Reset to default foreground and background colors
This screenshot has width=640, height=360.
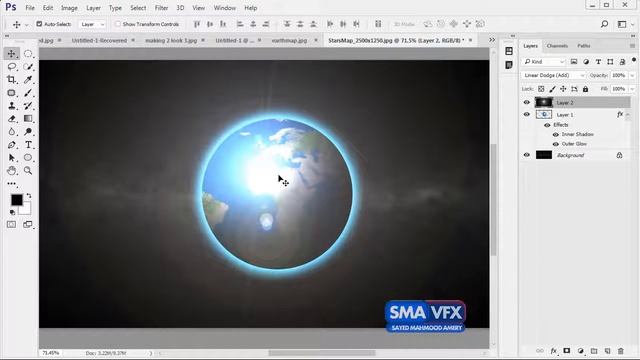tap(12, 212)
